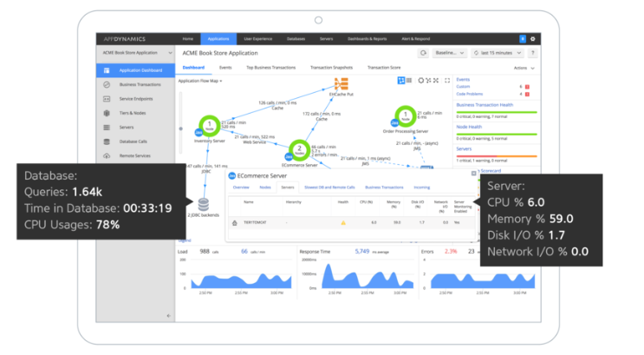644x355 pixels.
Task: Open the Events link in right panel
Action: [463, 80]
